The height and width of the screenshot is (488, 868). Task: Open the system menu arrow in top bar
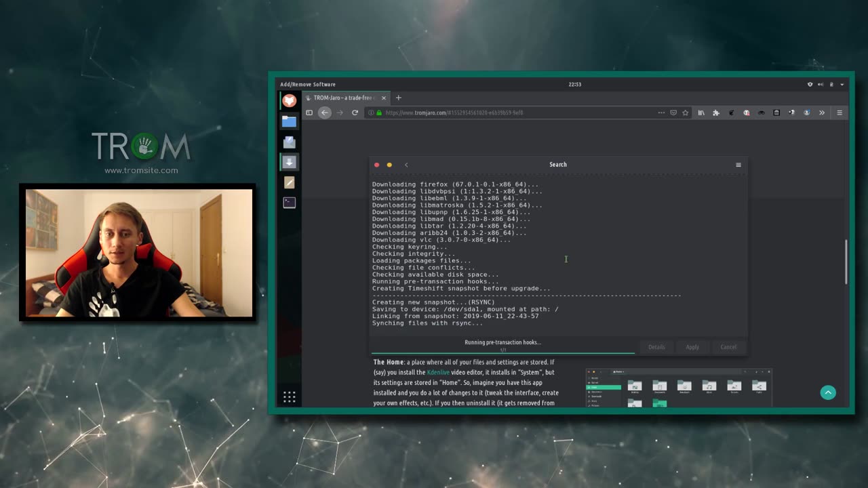[842, 85]
